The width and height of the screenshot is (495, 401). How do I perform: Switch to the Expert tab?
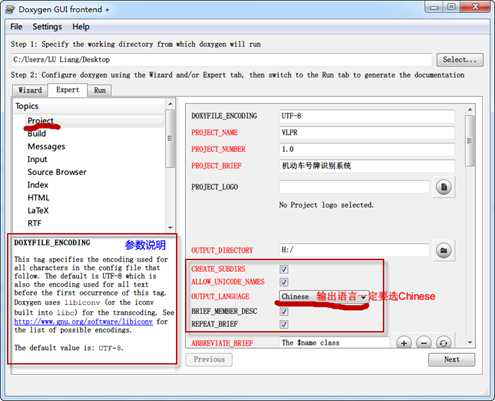tap(68, 90)
